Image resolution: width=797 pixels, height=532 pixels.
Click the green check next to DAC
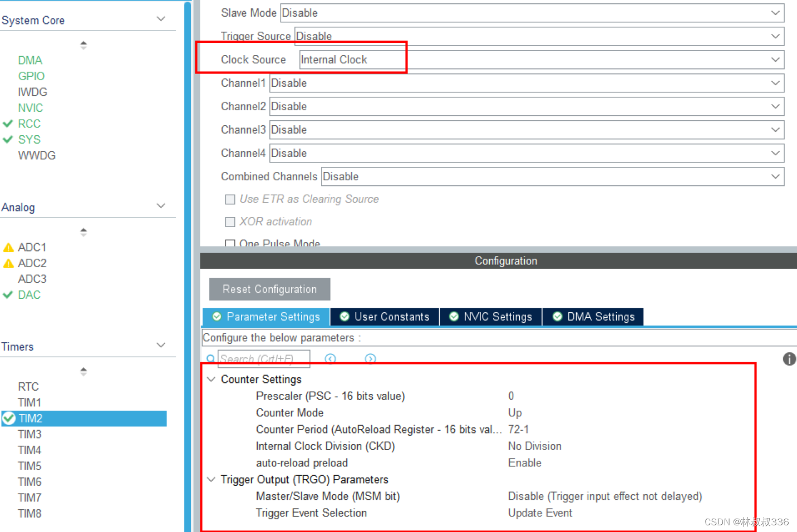(x=8, y=295)
